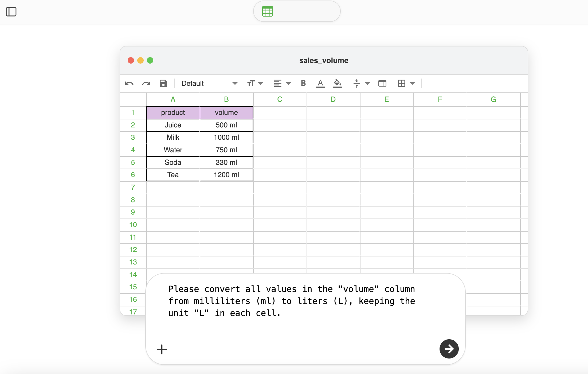This screenshot has width=588, height=374.
Task: Click the plus button to add attachment
Action: click(x=162, y=349)
